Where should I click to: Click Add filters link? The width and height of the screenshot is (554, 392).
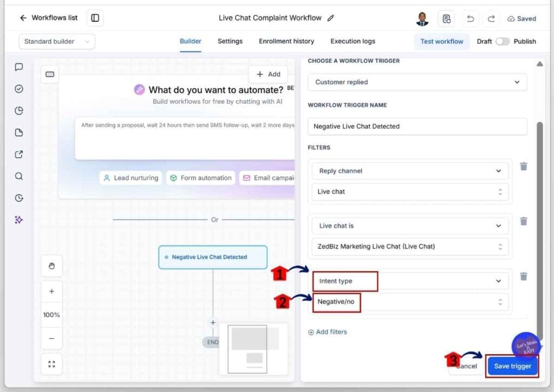tap(327, 332)
